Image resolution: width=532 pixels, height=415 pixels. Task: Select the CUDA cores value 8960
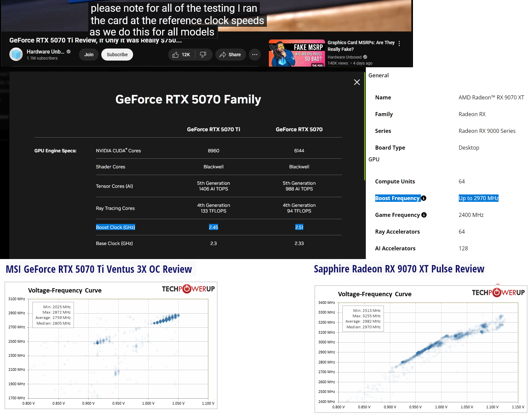(x=214, y=151)
